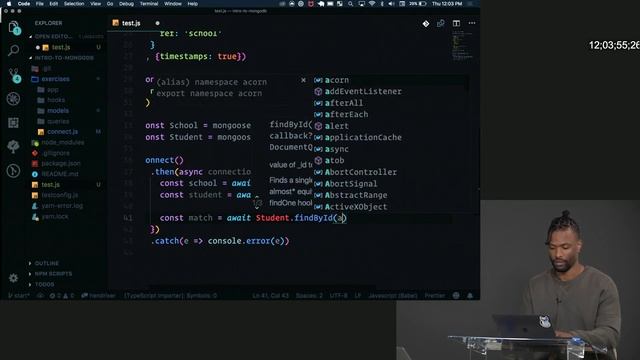Open the editor More Actions ellipsis
Viewport: 640px width, 360px height.
coord(471,23)
